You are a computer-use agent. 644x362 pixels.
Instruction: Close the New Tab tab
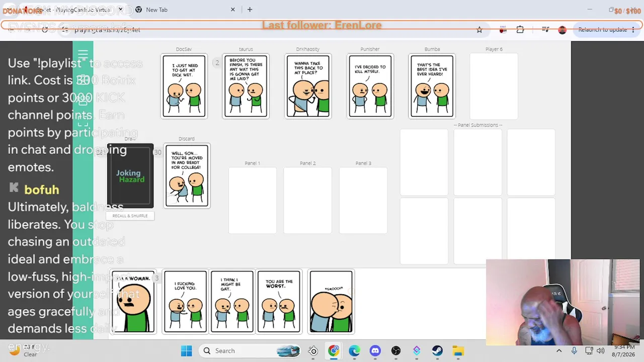[x=233, y=10]
